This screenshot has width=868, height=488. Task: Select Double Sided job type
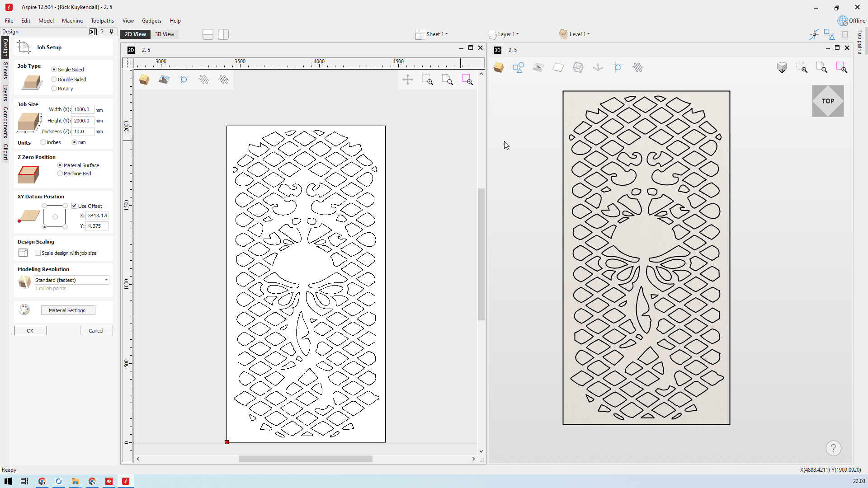click(x=54, y=80)
